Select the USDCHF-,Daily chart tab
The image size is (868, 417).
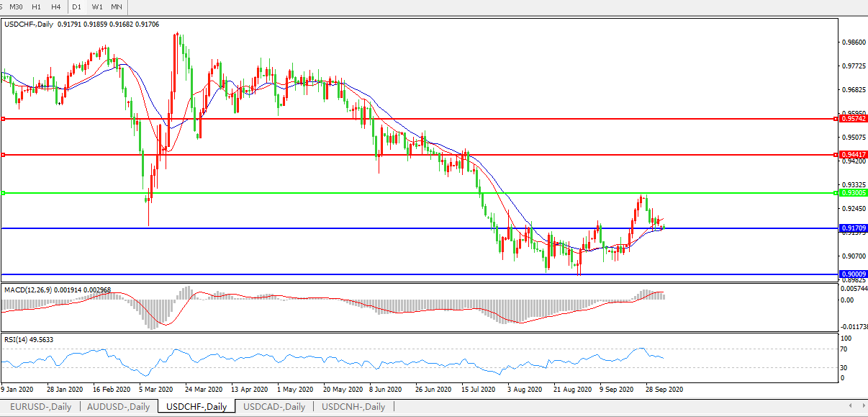click(x=196, y=407)
